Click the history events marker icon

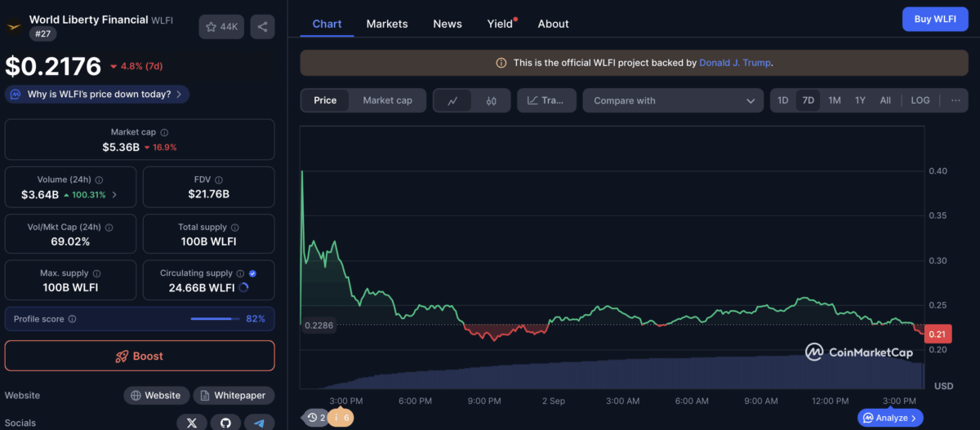[315, 418]
